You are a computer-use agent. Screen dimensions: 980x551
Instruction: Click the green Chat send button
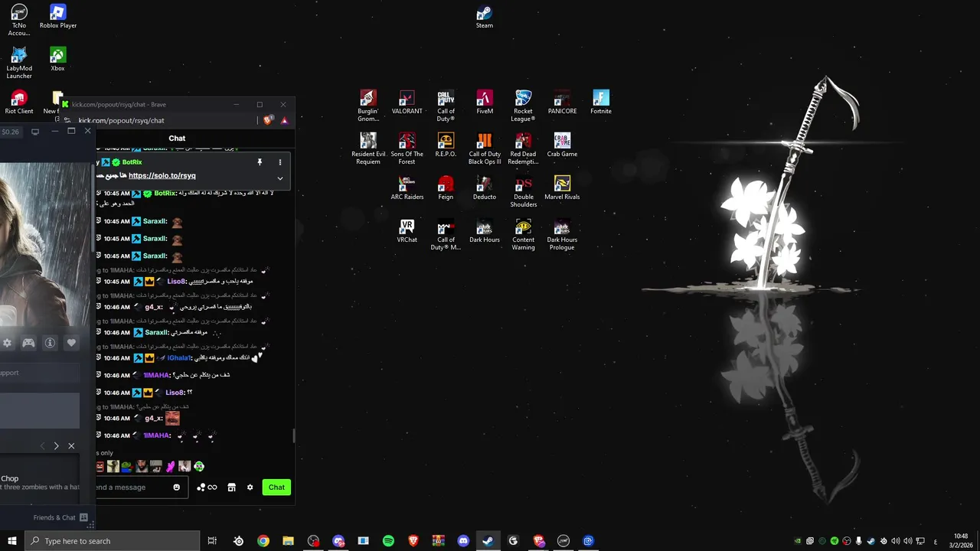click(276, 487)
